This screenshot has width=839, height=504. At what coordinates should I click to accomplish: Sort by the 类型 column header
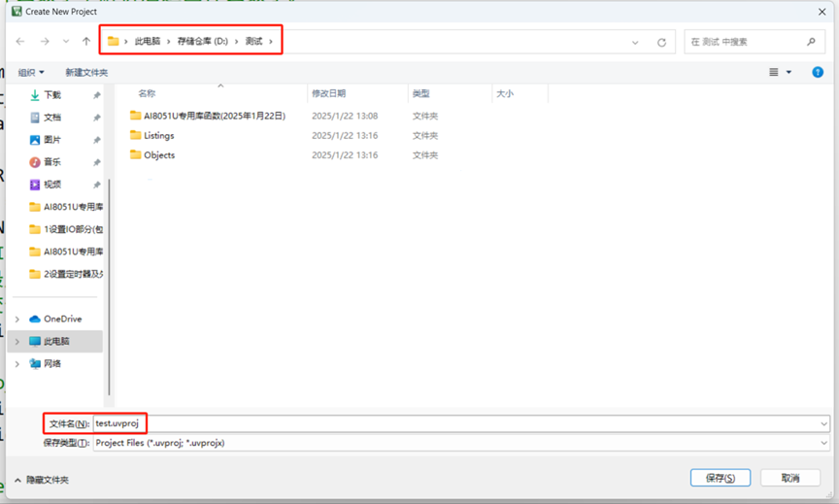[420, 93]
